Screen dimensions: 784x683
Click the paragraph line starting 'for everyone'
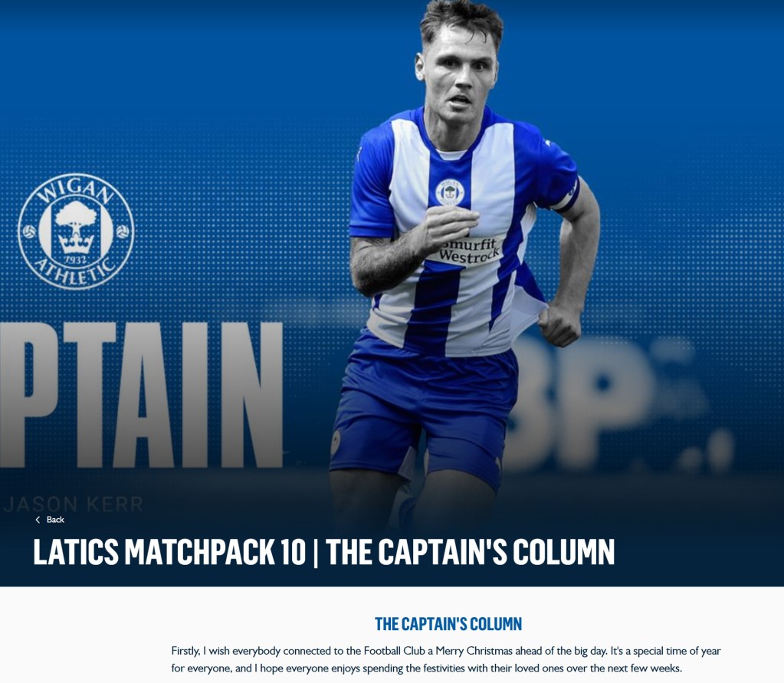(x=427, y=668)
